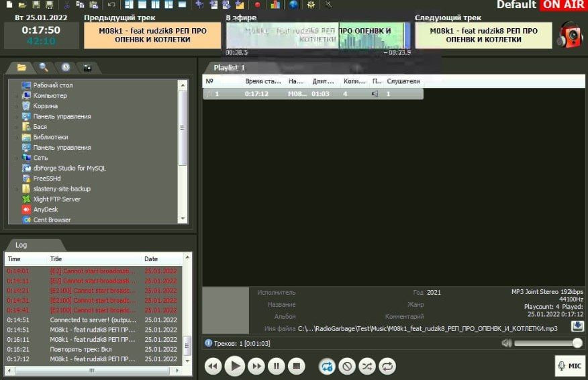Mute volume with the speaker icon
Screen dimensions: 588x380
point(506,343)
